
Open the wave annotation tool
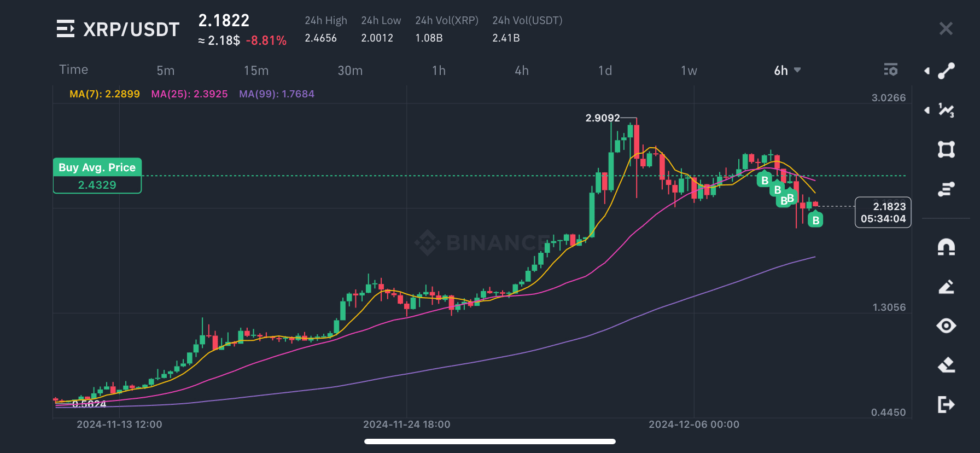946,109
